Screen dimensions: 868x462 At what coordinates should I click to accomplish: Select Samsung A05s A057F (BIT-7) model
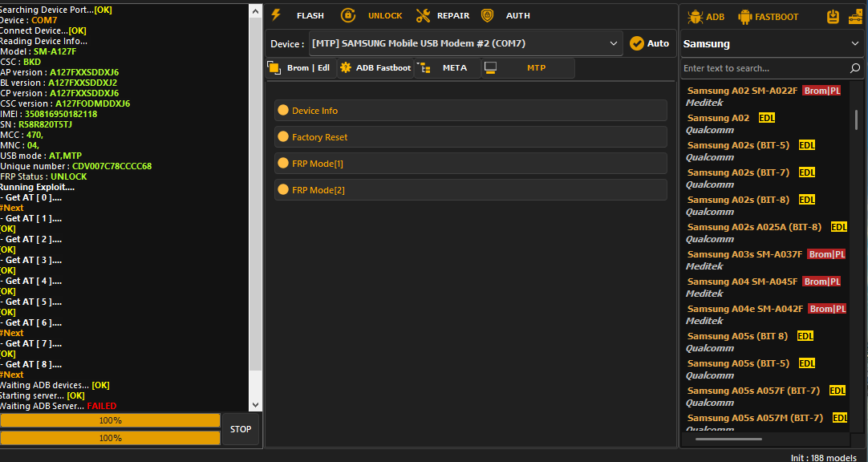pos(765,396)
